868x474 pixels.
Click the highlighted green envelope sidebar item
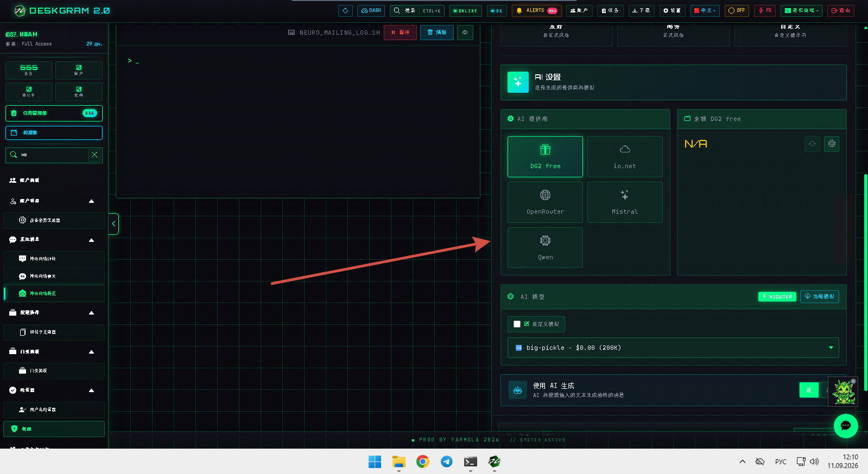click(x=54, y=293)
